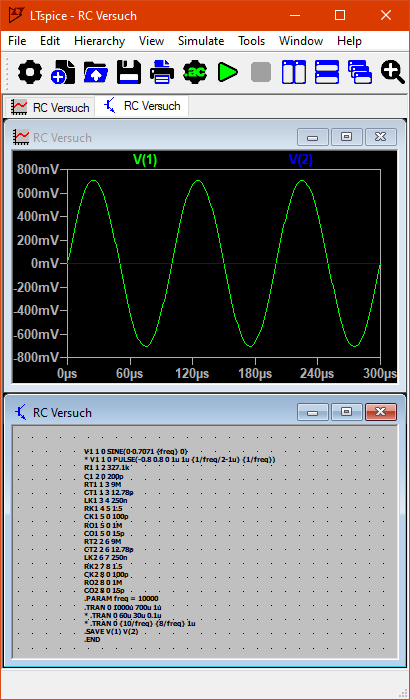410x700 pixels.
Task: Switch to the waveform RC Versuch tab
Action: pyautogui.click(x=50, y=107)
